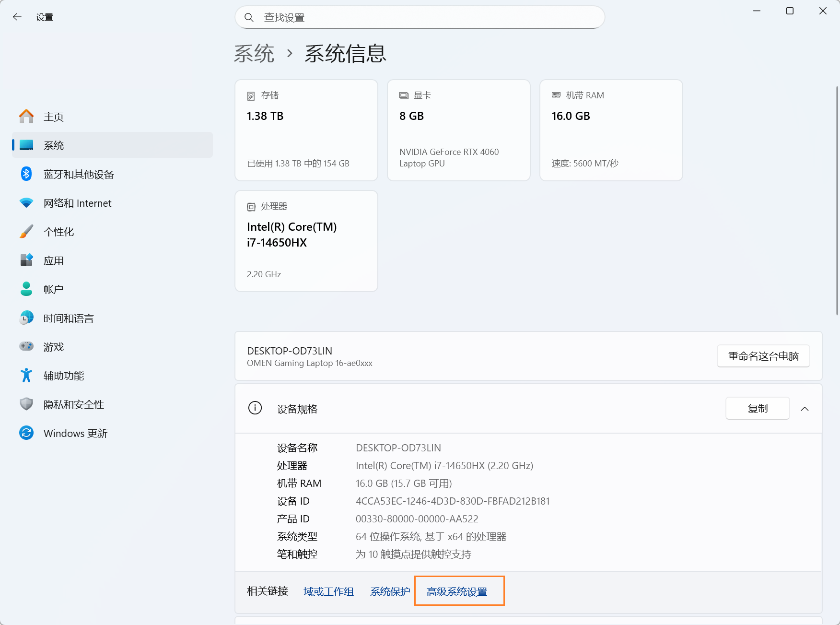Click the accessibility figure icon
Viewport: 840px width, 625px height.
point(26,376)
